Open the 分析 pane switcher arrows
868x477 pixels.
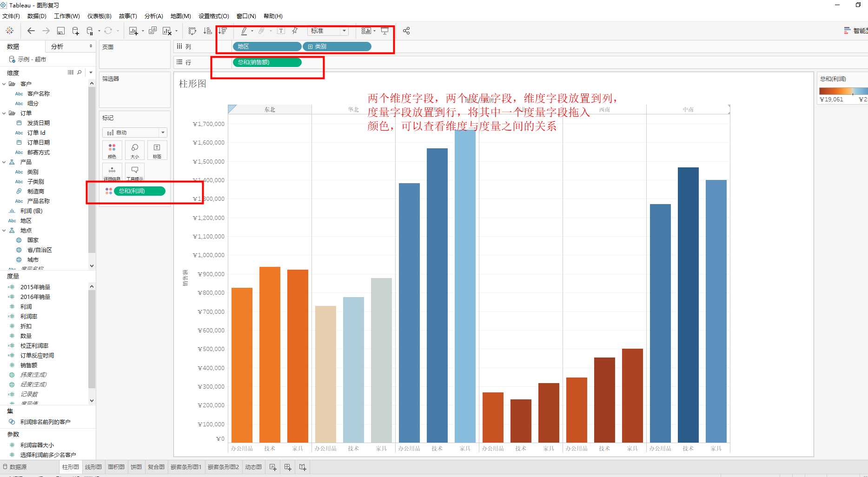91,46
